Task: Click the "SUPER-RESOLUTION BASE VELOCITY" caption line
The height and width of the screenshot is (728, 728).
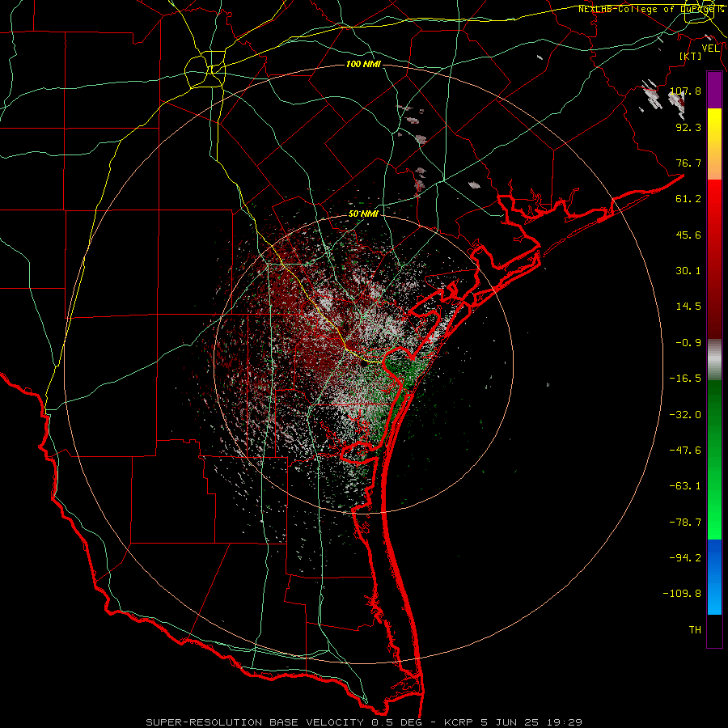Action: pyautogui.click(x=363, y=722)
